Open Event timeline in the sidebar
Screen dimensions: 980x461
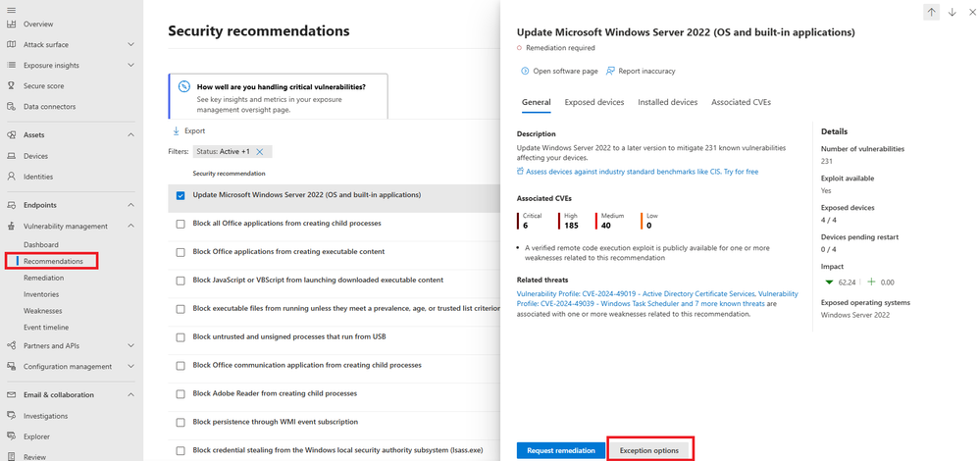[46, 328]
